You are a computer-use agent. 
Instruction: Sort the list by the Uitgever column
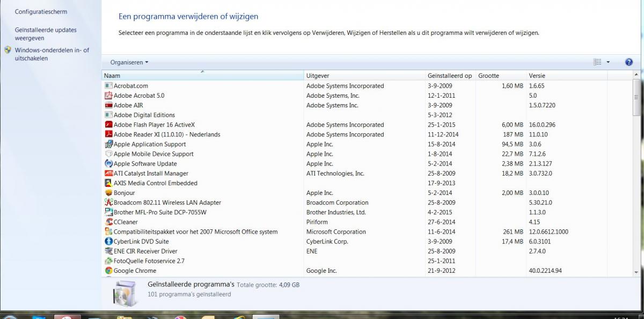tap(365, 76)
